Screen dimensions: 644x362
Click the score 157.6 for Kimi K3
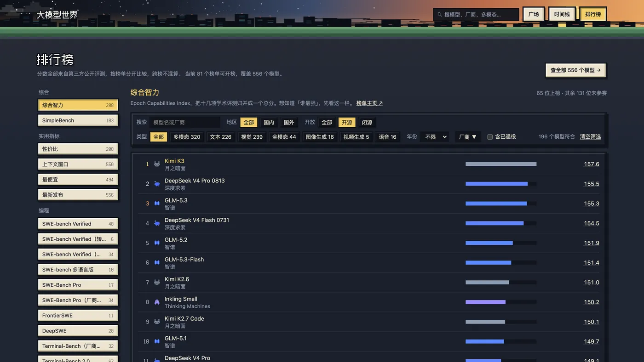[592, 164]
